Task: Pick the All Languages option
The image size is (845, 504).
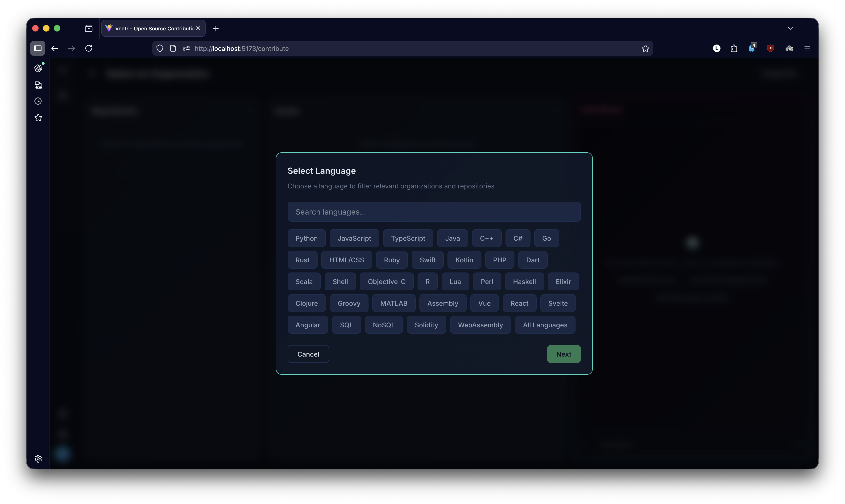Action: pos(545,325)
